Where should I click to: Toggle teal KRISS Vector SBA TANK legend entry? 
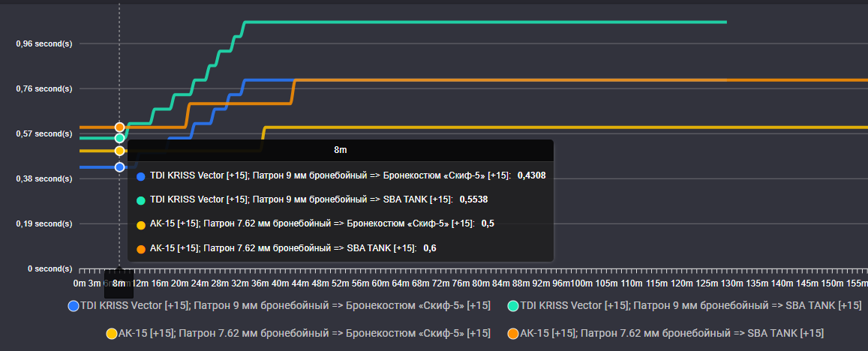tap(684, 305)
